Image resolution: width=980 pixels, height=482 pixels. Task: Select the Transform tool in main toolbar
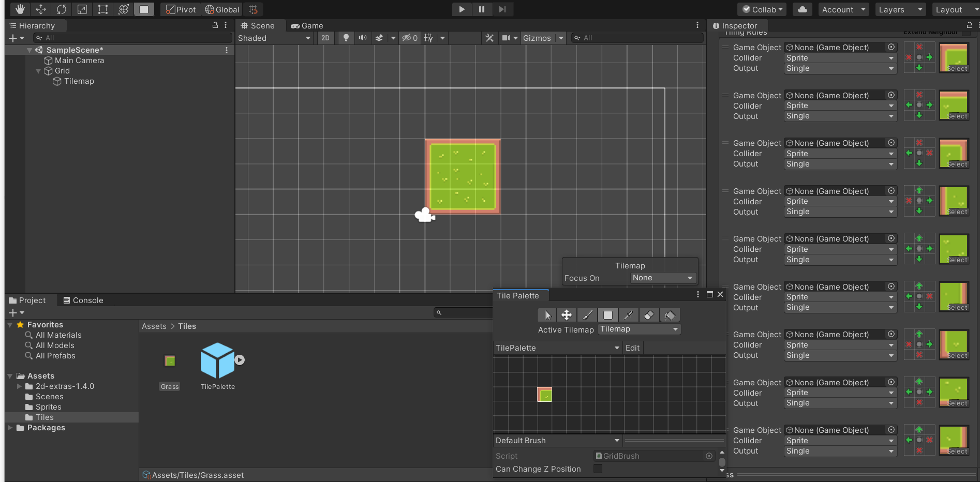pyautogui.click(x=123, y=9)
